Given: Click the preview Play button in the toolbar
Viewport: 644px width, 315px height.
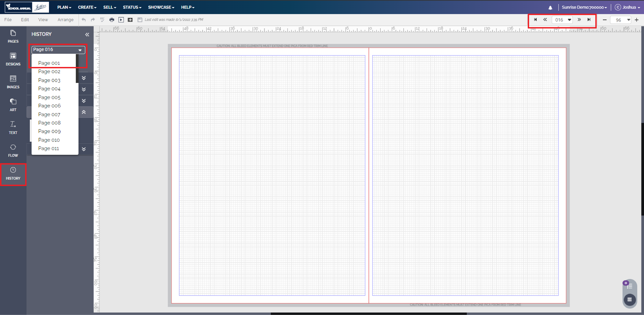Looking at the screenshot, I should pos(121,20).
